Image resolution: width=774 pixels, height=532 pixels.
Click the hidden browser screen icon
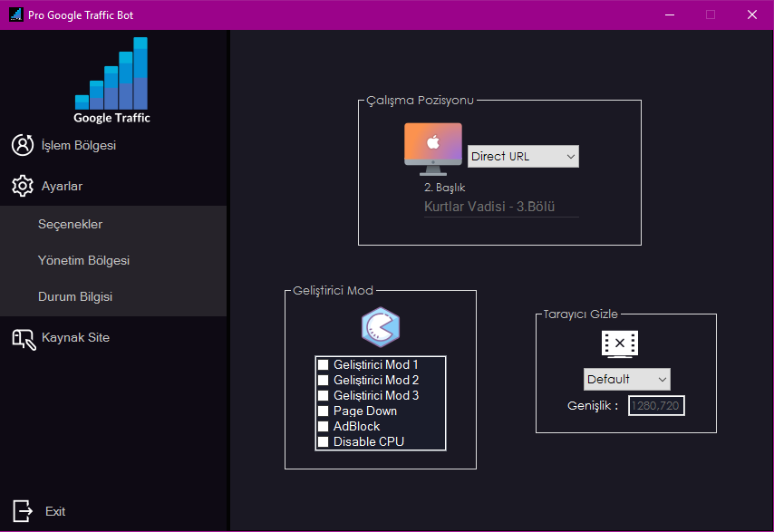pos(620,344)
